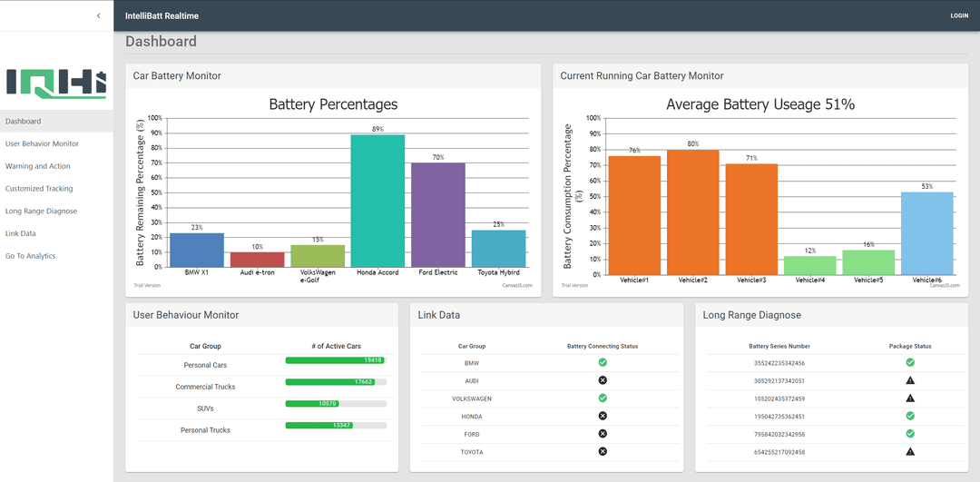Click AUDI disconnected status X icon

coord(603,380)
